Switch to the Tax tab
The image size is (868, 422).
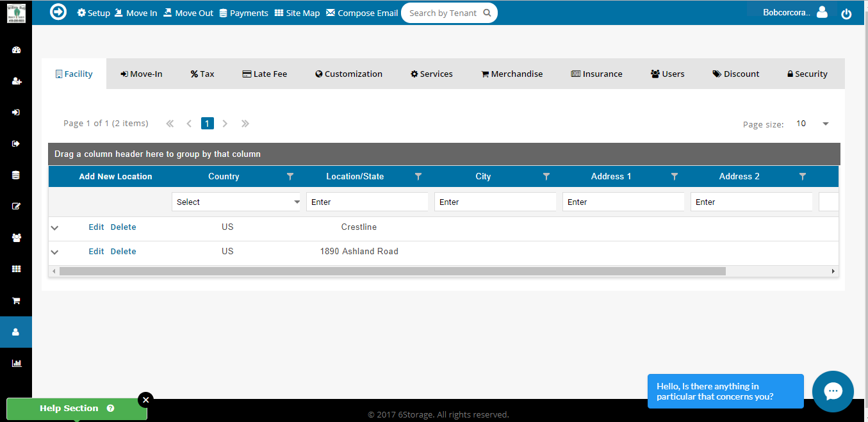point(202,74)
